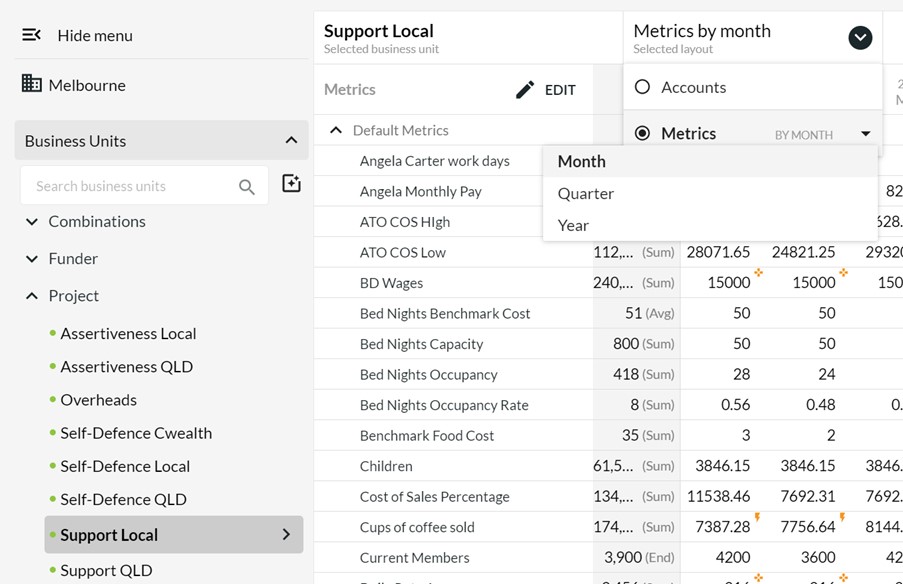Select the BD Wages metric name
Image resolution: width=903 pixels, height=584 pixels.
(391, 283)
